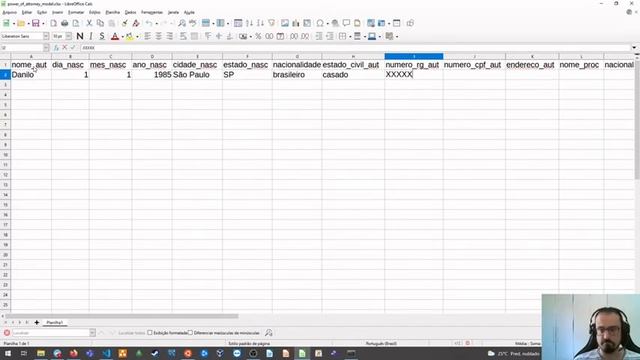Apply font color red A swatch
This screenshot has height=360, width=640.
115,36
